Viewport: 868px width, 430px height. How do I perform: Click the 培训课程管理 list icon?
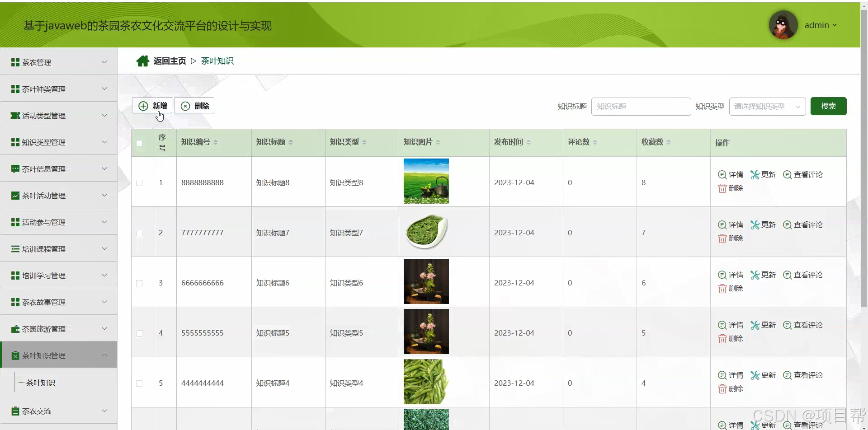coord(15,249)
